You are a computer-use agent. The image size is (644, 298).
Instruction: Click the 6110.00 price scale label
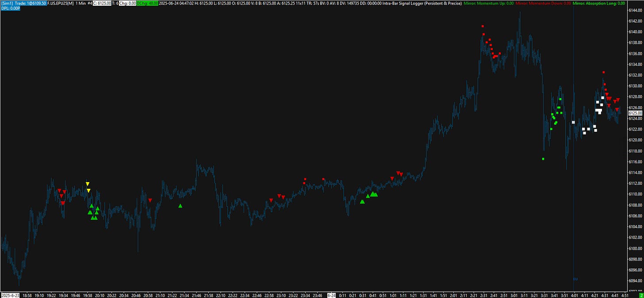(635, 194)
